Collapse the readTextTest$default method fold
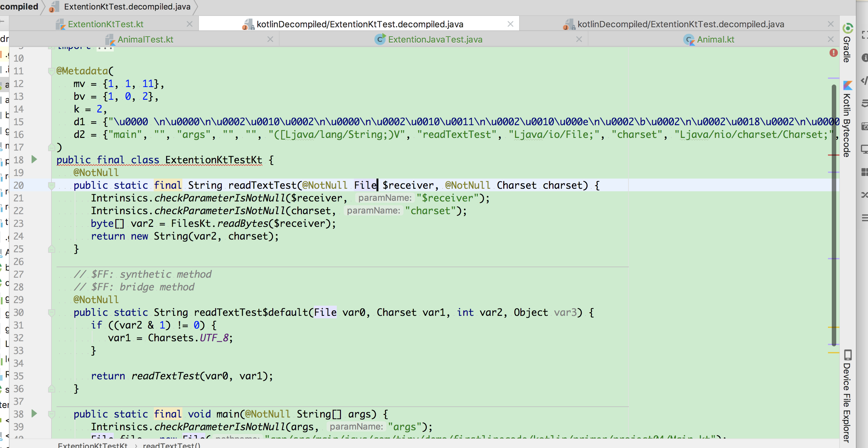The width and height of the screenshot is (868, 448). click(51, 312)
